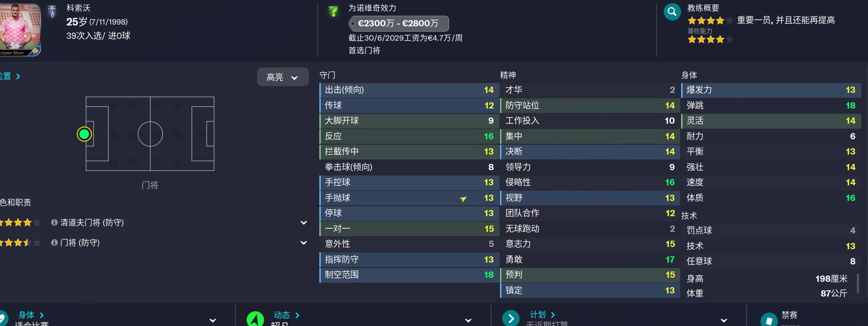This screenshot has height=326, width=868.
Task: Click the scrollbar beside height and weight
Action: click(858, 283)
